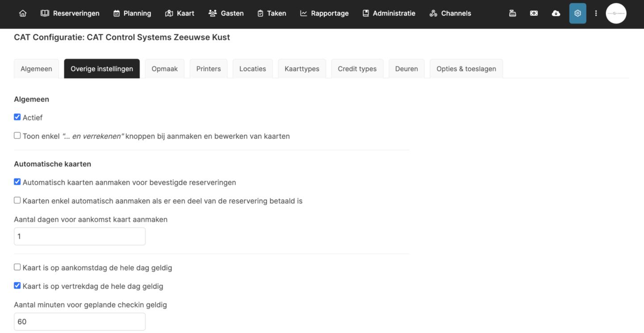Viewport: 644px width, 333px height.
Task: Switch to the Printers tab
Action: click(208, 69)
